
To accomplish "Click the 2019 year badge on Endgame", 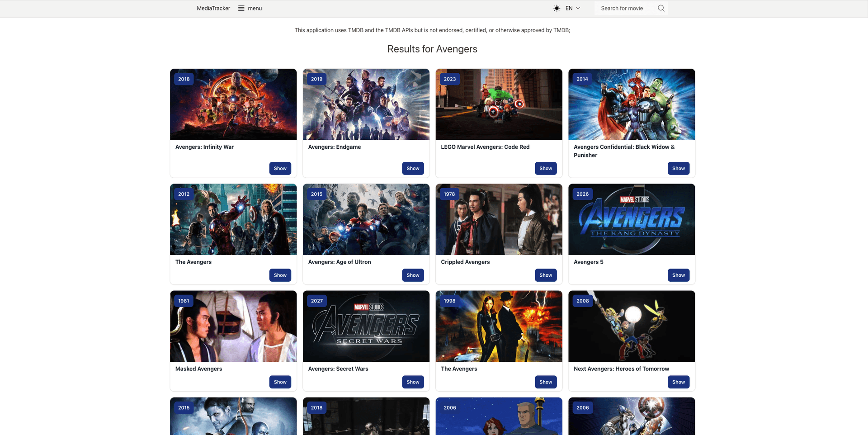I will point(317,79).
